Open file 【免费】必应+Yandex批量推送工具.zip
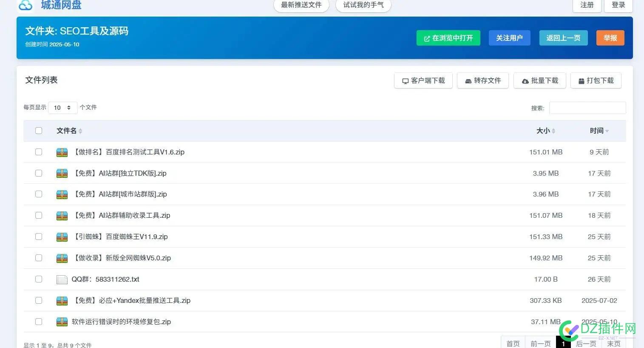 [x=131, y=300]
